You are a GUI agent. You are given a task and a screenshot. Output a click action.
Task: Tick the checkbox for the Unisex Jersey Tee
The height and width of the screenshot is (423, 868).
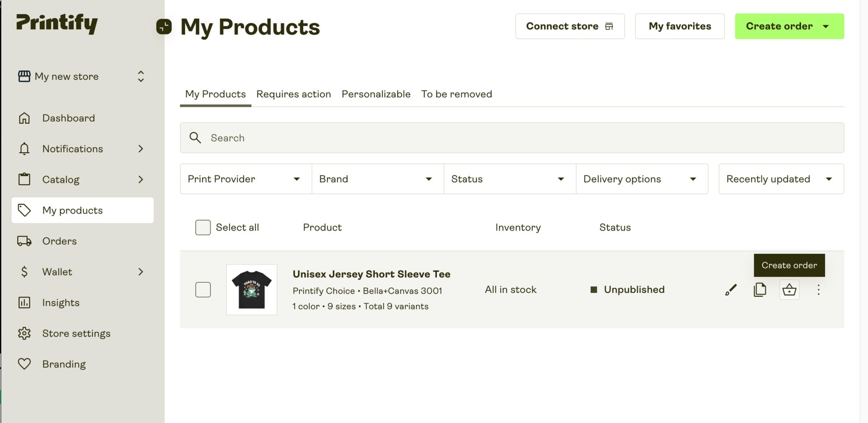click(203, 289)
